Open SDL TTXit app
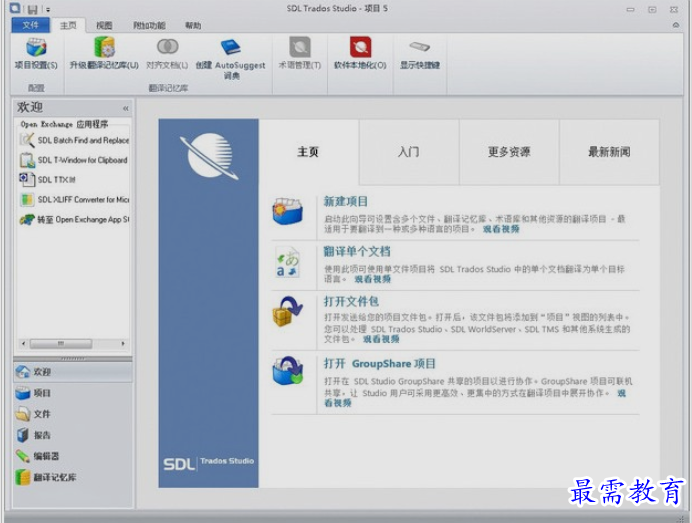Viewport: 692px width, 523px height. pyautogui.click(x=48, y=180)
